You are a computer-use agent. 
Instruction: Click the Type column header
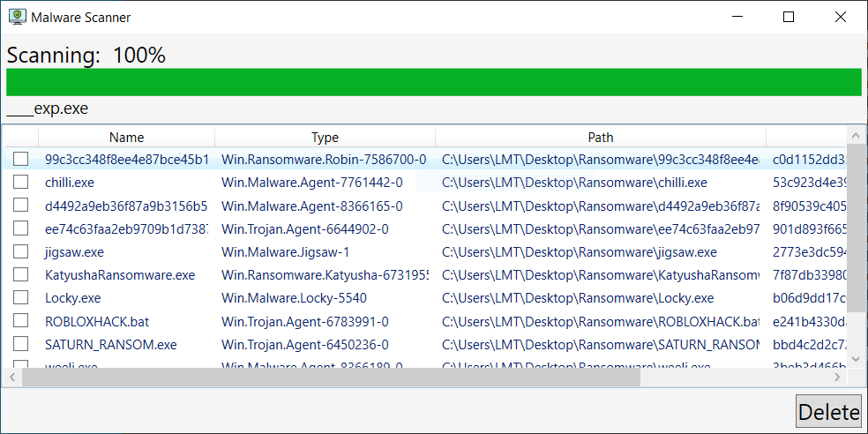(325, 138)
